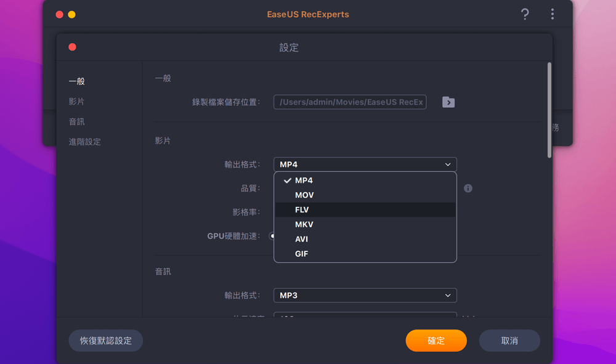Open the three-dot more options menu
The width and height of the screenshot is (616, 364).
(553, 14)
